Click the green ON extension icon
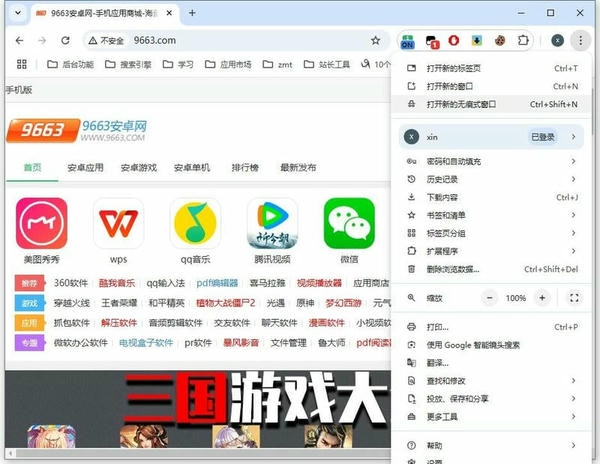600x464 pixels. click(x=408, y=41)
